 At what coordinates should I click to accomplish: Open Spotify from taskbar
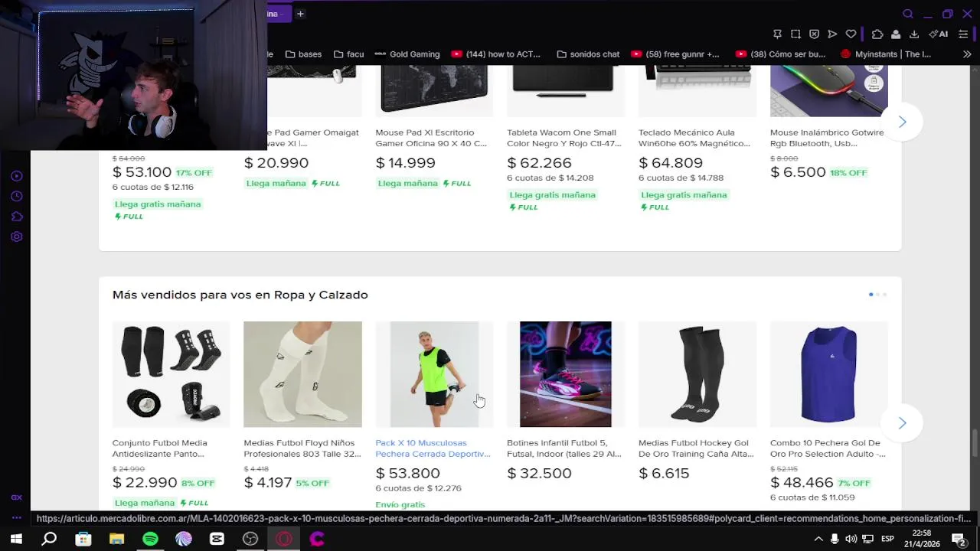pos(150,539)
